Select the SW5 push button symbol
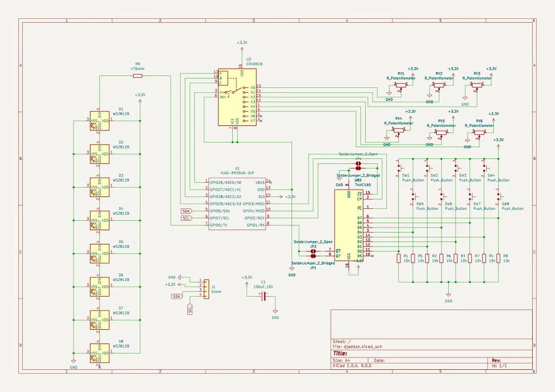555x392 pixels. point(414,196)
